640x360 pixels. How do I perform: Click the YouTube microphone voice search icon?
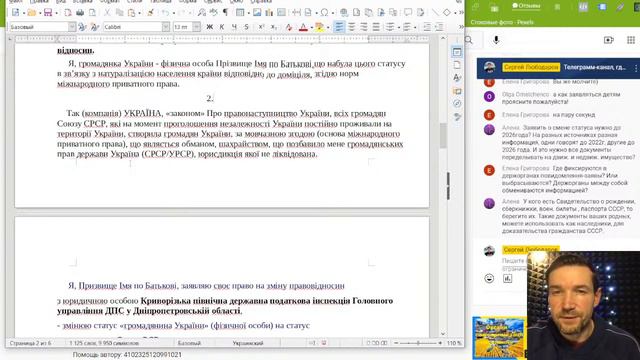(x=496, y=40)
